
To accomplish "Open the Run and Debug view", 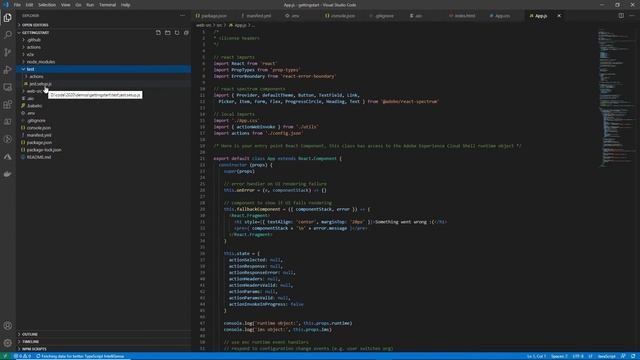I will (x=7, y=70).
